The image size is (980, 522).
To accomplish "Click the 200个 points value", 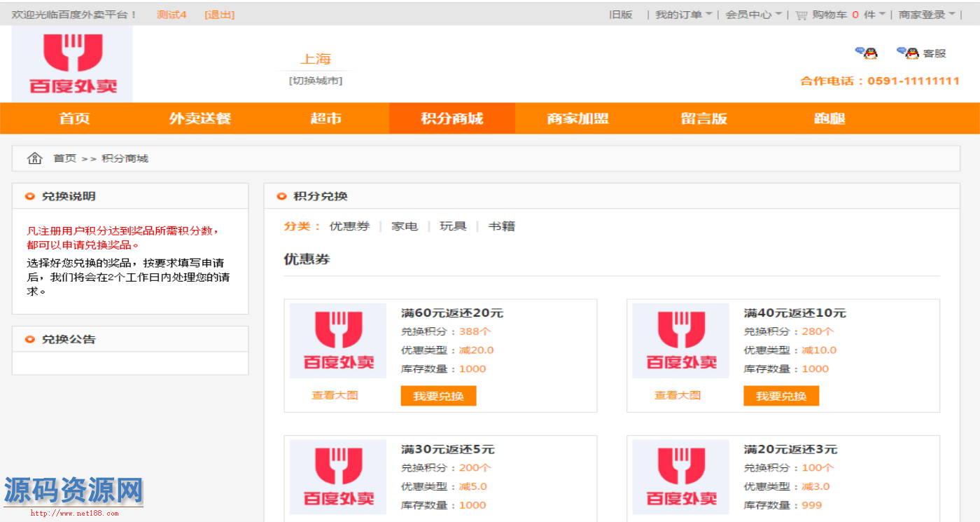I will click(475, 467).
